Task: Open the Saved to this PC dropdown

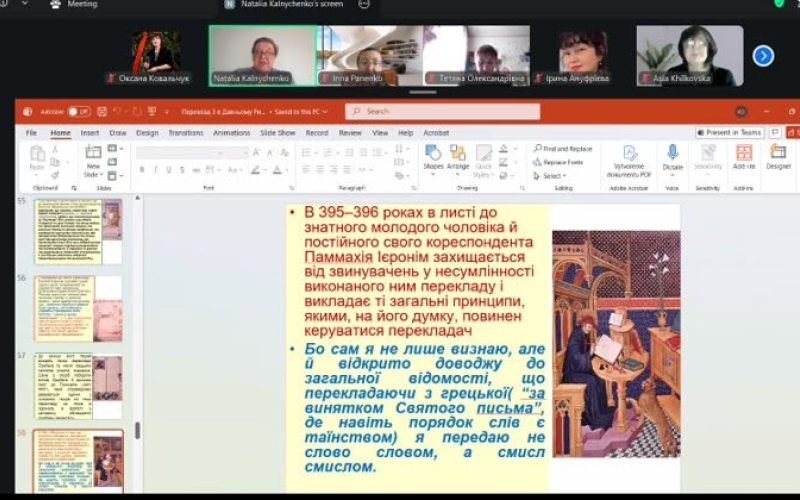Action: tap(301, 111)
